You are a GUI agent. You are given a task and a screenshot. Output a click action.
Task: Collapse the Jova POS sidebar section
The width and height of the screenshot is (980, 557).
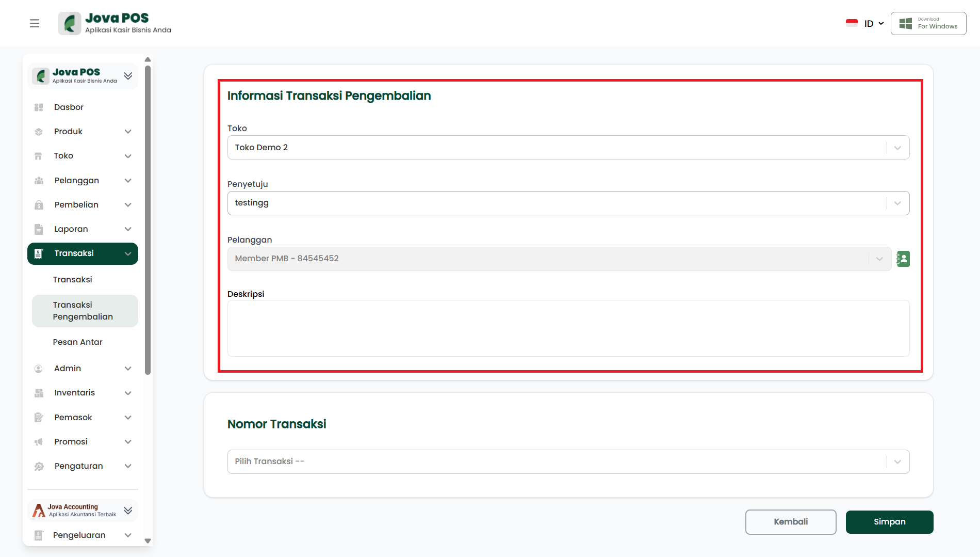pyautogui.click(x=128, y=76)
